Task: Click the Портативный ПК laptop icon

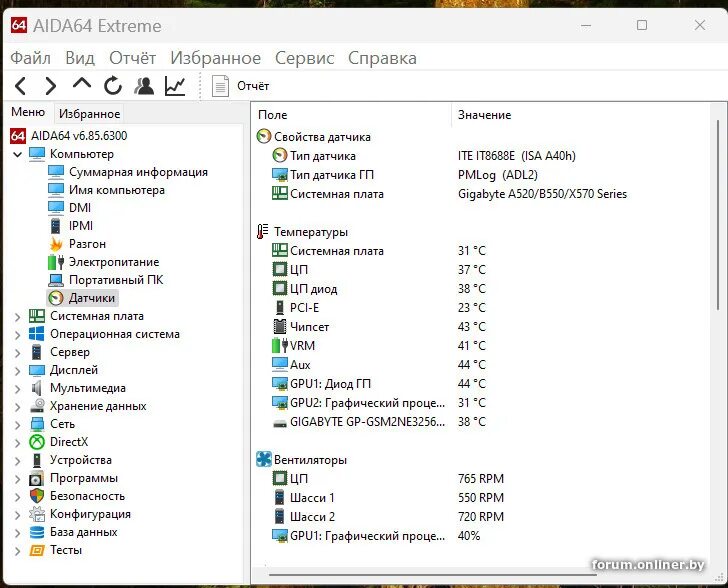Action: (56, 280)
